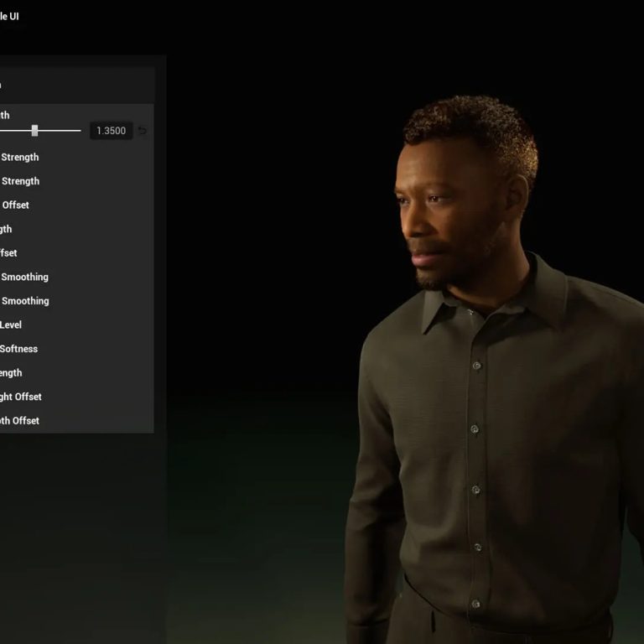Click the slider track right of the handle
The height and width of the screenshot is (644, 644).
click(x=60, y=131)
